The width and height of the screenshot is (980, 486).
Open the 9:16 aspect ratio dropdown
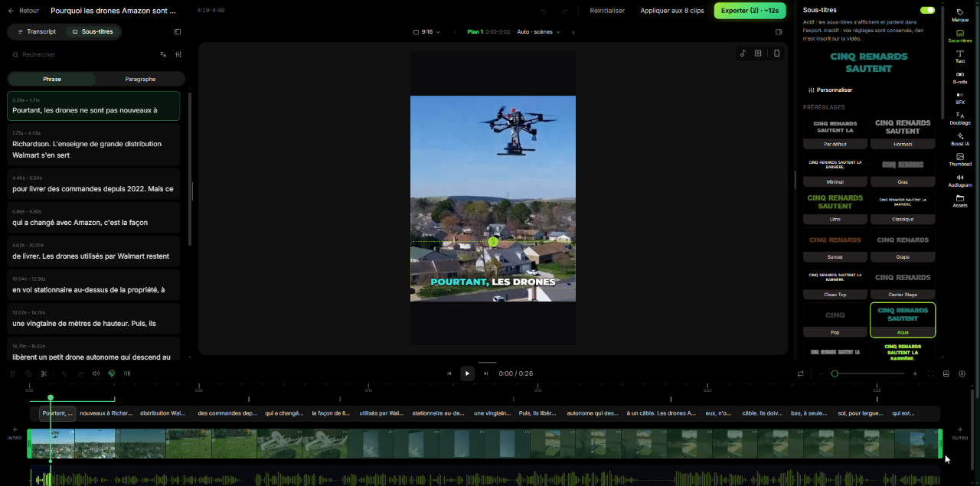[x=426, y=32]
